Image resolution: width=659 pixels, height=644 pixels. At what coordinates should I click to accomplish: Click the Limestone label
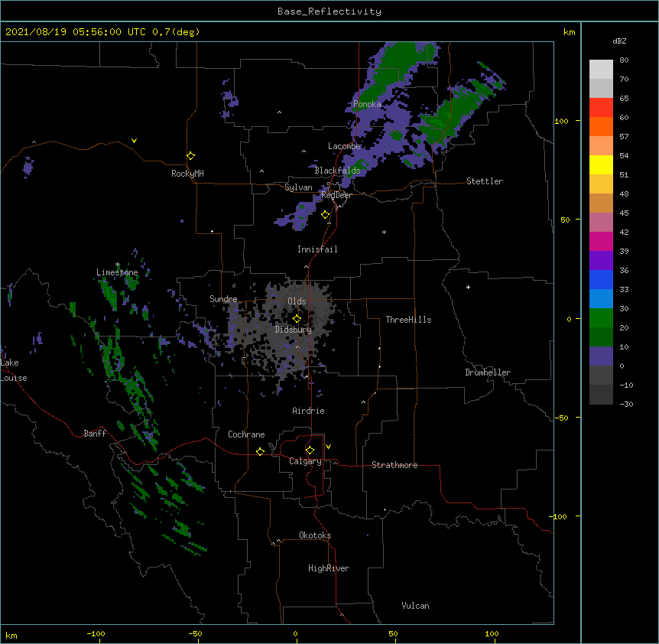click(117, 272)
